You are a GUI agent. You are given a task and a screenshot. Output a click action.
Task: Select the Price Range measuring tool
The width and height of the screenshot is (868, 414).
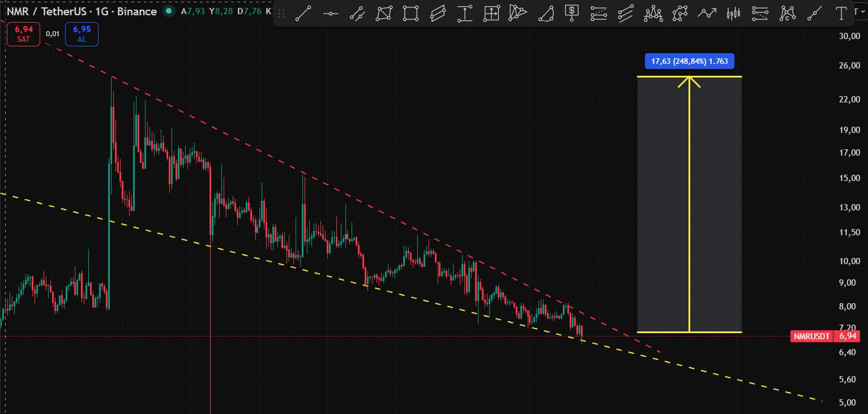point(465,13)
